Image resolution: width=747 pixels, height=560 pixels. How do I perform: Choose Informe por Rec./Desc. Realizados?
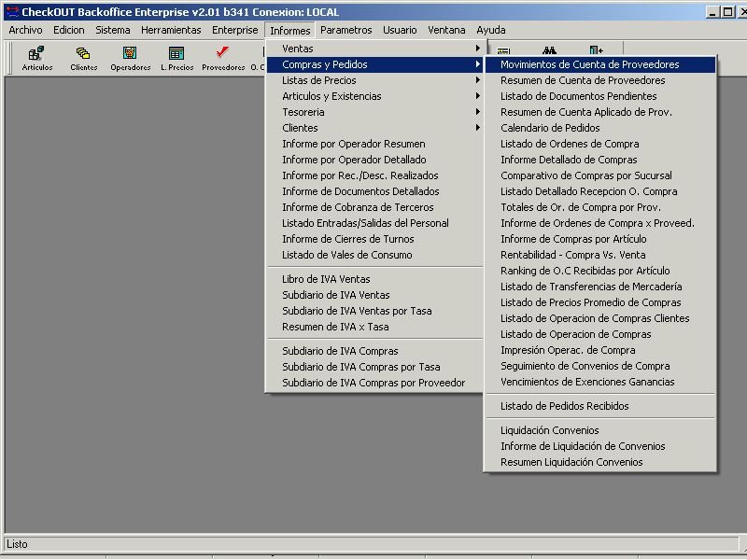(x=375, y=175)
